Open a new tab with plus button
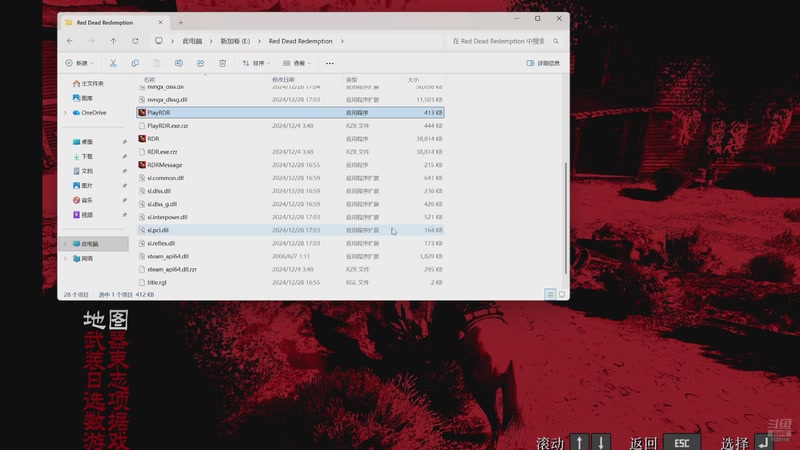Screen dimensions: 800x450 [x=181, y=22]
